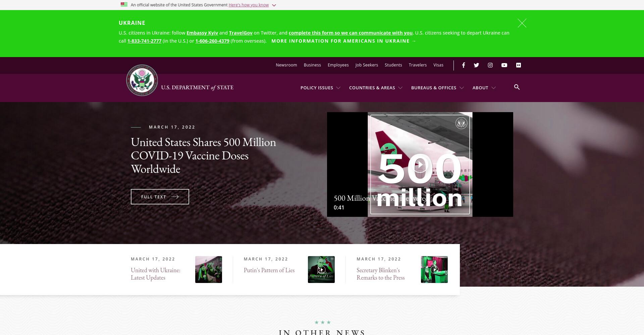This screenshot has width=644, height=335.
Task: Dismiss the Ukraine alert banner
Action: point(522,23)
